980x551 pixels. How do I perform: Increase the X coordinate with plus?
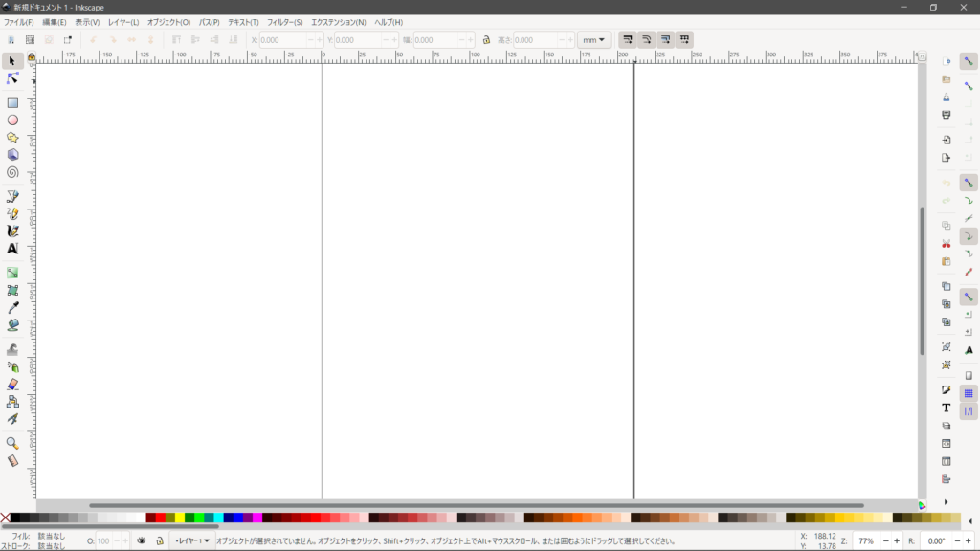[x=320, y=40]
